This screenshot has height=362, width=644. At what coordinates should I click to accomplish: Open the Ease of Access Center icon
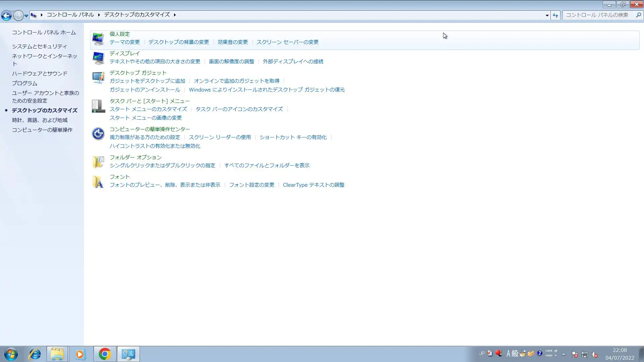tap(98, 134)
